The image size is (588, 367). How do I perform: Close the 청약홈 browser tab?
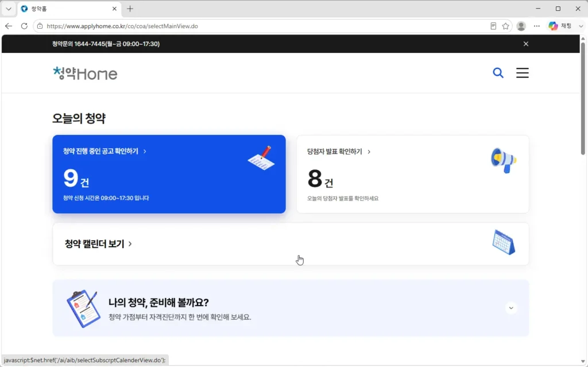click(114, 9)
